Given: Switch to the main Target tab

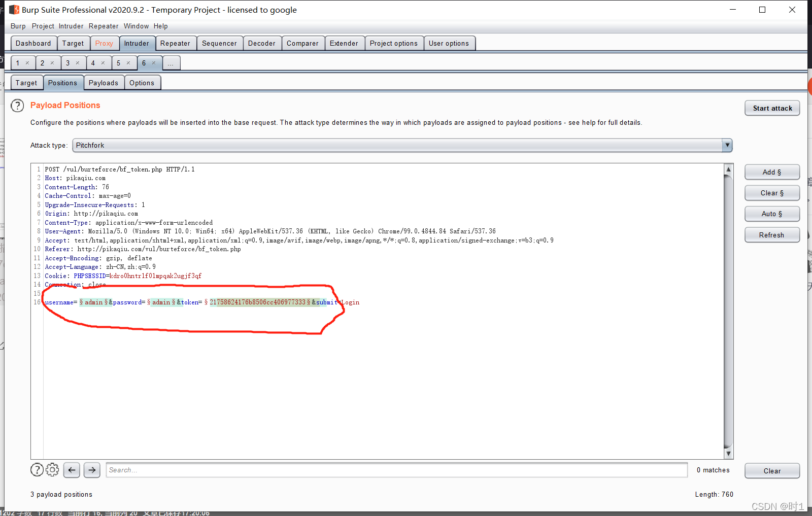Looking at the screenshot, I should tap(73, 43).
